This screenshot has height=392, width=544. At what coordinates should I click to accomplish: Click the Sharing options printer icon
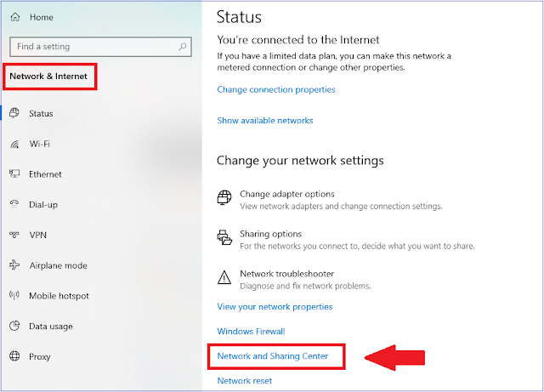pos(224,239)
